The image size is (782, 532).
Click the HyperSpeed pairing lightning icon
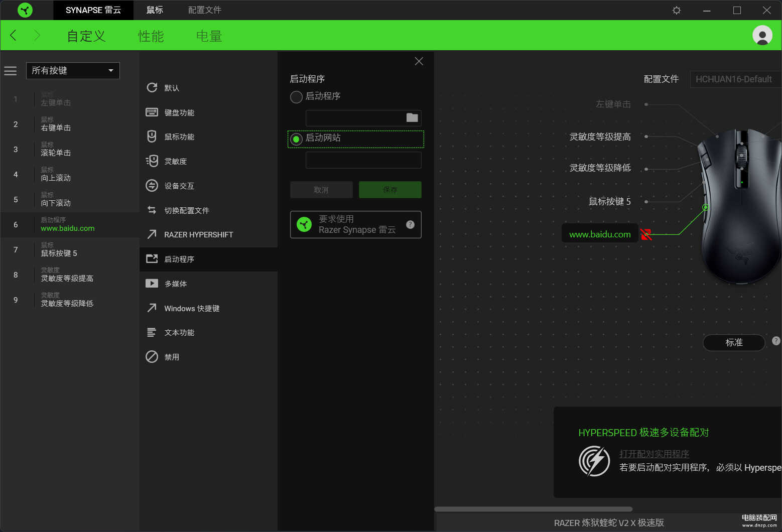pos(594,461)
